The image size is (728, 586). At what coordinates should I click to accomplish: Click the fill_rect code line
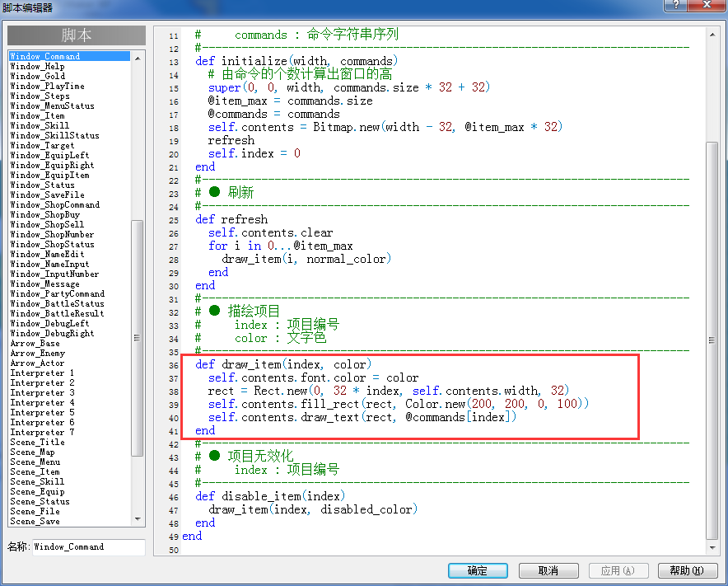pos(399,404)
